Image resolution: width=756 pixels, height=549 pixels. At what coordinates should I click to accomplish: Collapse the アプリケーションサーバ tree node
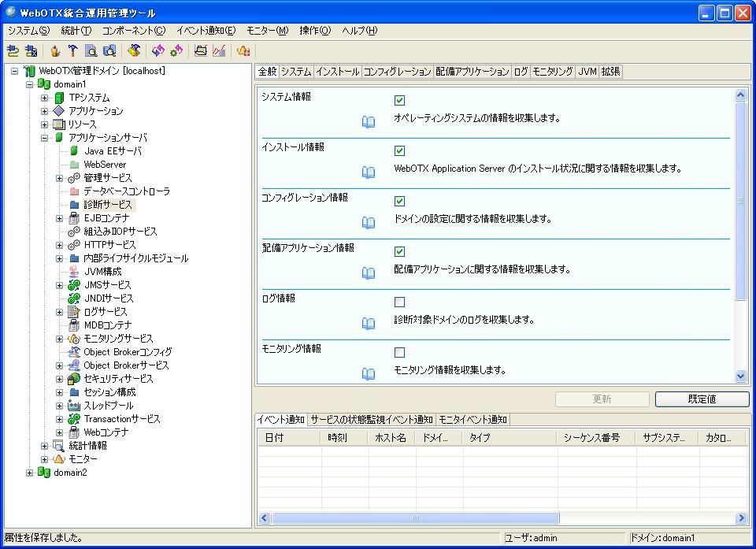pos(45,138)
